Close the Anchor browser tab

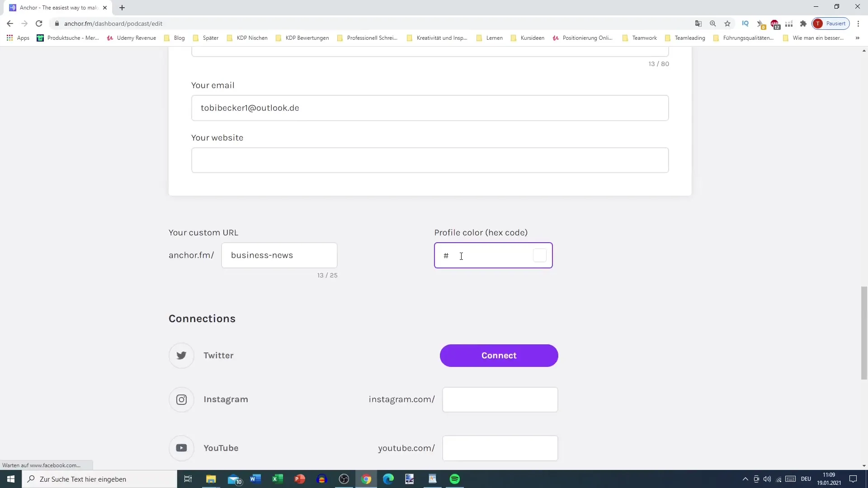click(x=105, y=8)
